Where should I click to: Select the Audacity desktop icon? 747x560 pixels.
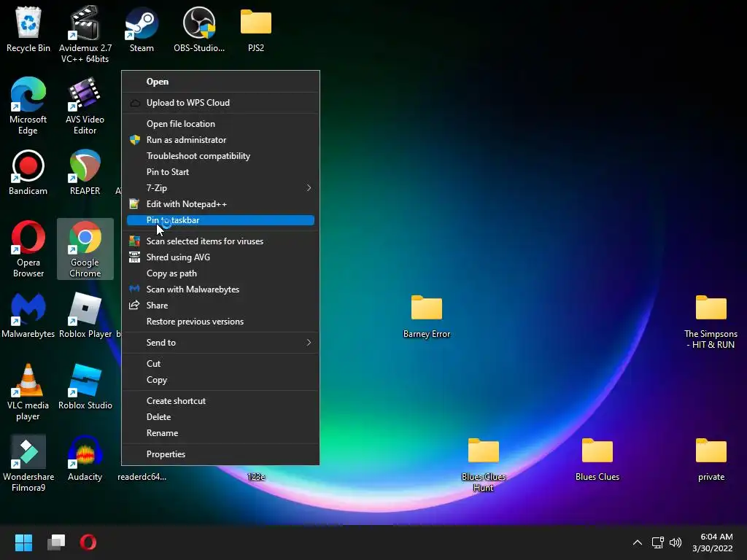tap(85, 458)
